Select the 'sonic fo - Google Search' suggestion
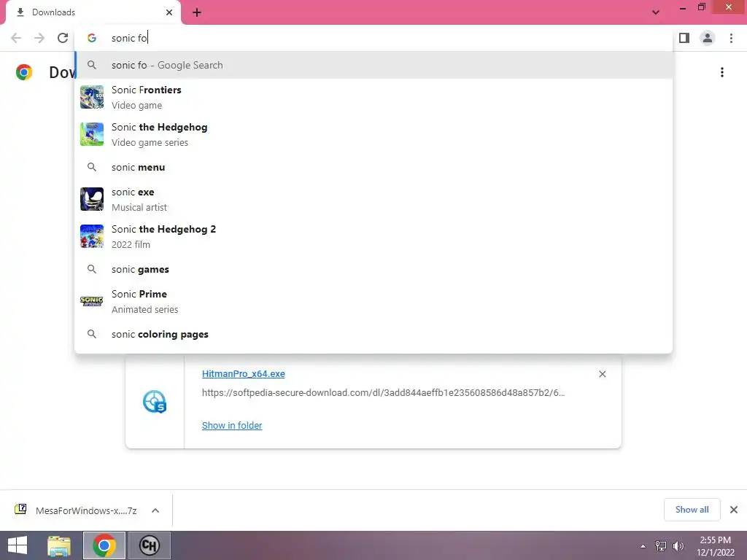 374,65
